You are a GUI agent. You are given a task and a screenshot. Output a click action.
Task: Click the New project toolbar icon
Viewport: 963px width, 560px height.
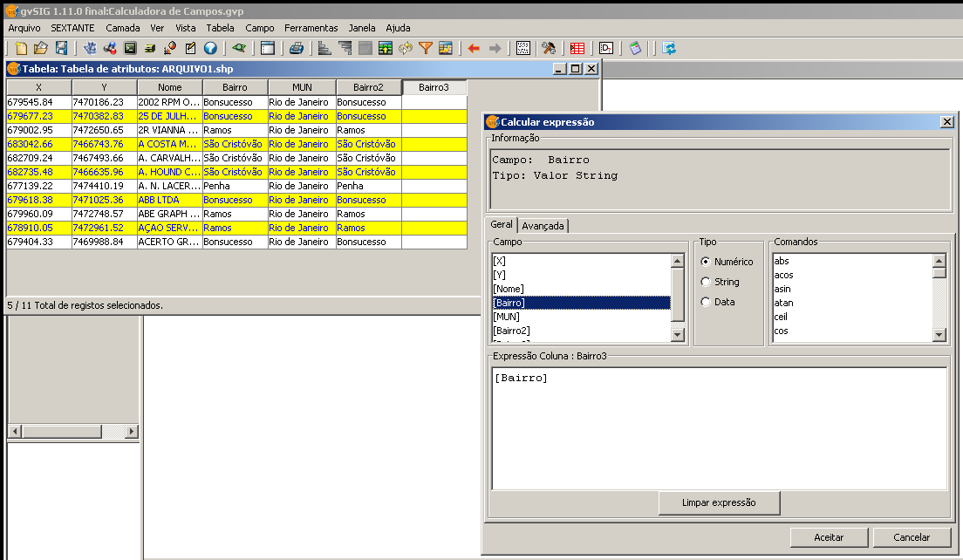[x=22, y=49]
